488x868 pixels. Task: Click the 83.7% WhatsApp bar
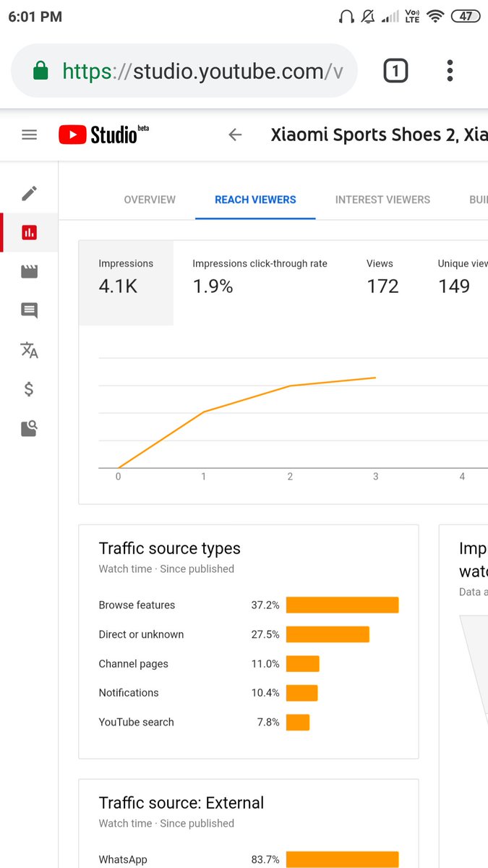pyautogui.click(x=343, y=859)
